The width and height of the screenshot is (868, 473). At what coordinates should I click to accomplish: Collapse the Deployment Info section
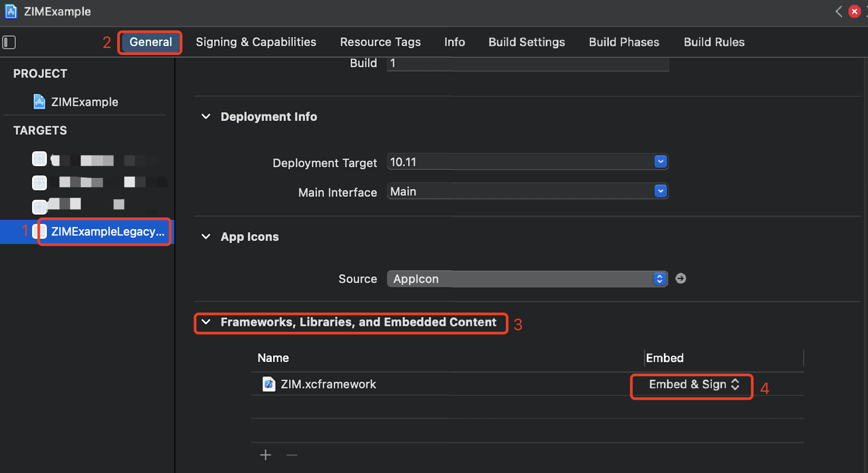coord(206,117)
